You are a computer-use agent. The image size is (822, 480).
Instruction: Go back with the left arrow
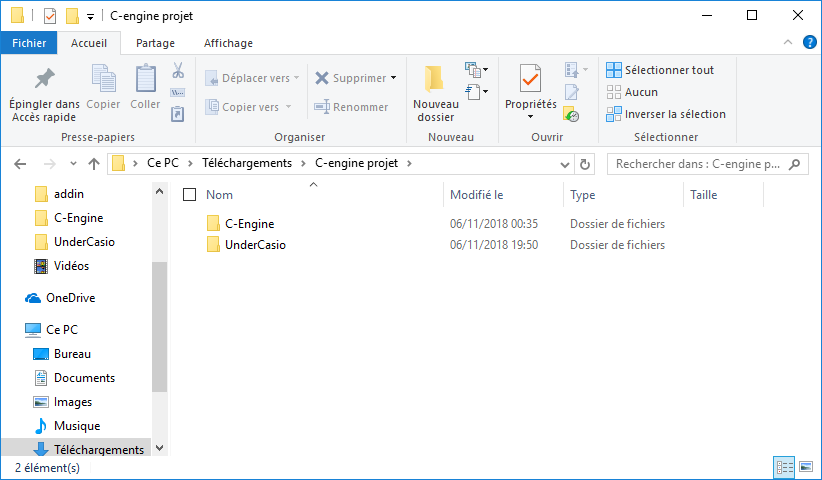[20, 164]
